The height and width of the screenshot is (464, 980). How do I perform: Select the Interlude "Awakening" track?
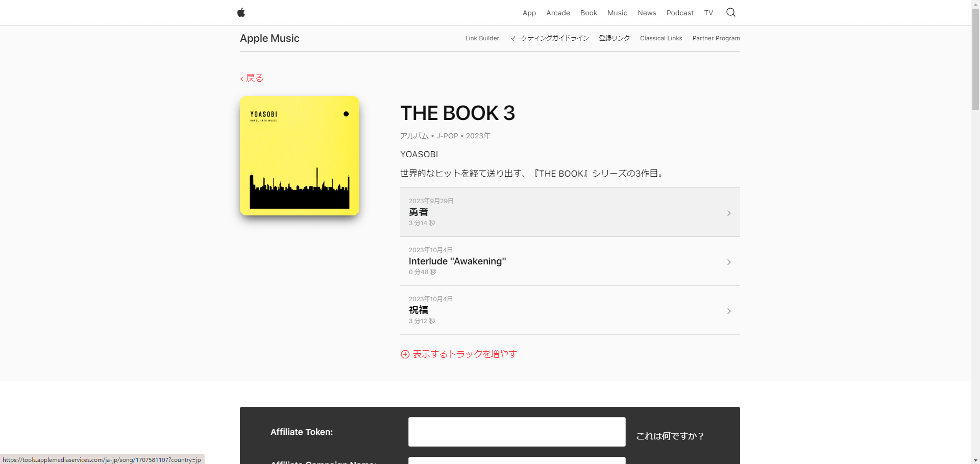(570, 261)
